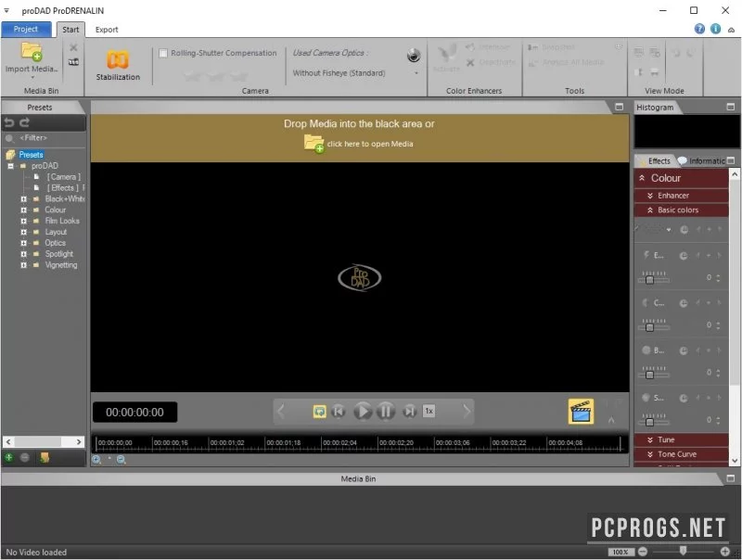The image size is (742, 560).
Task: Click the zoom in plus in status bar
Action: [725, 552]
